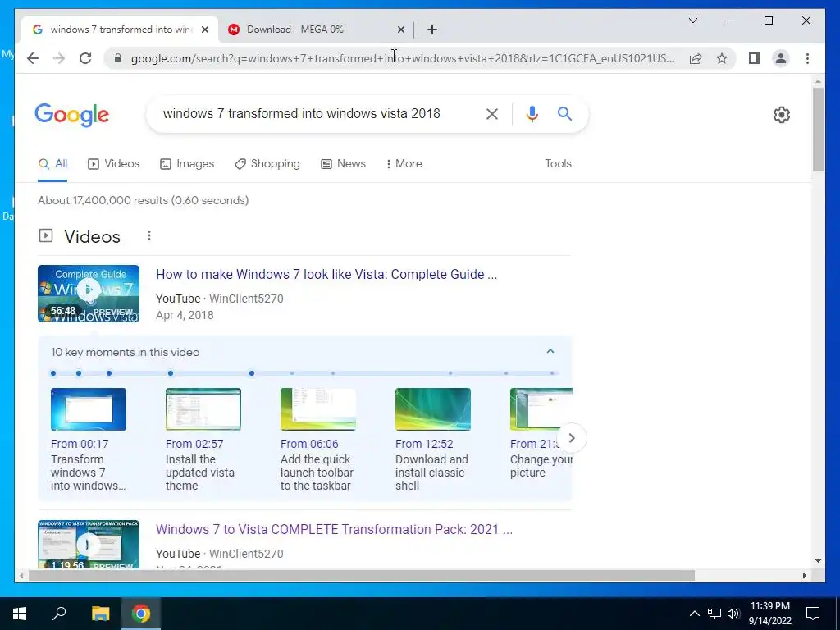Screen dimensions: 840x630
Task: Select the All results tab
Action: tap(53, 163)
